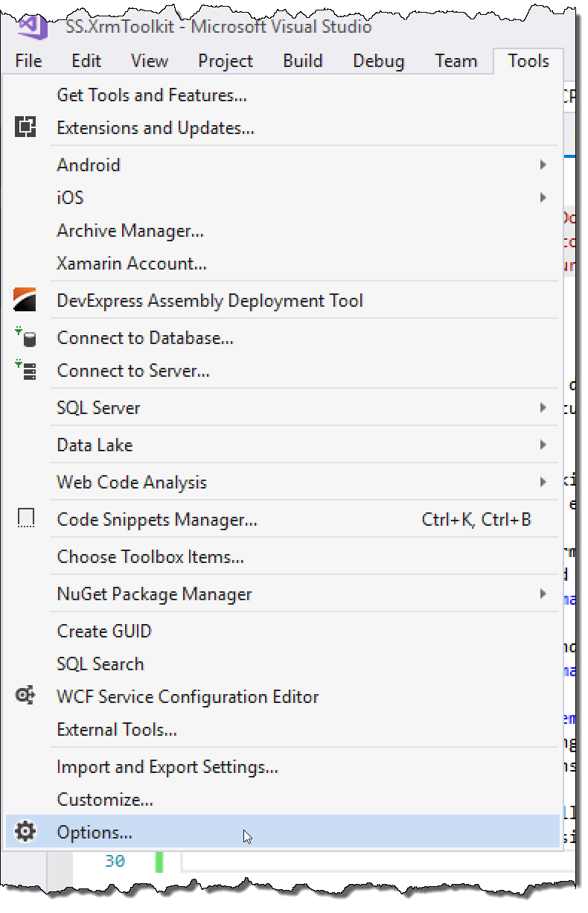
Task: Open the Project menu
Action: [x=226, y=61]
